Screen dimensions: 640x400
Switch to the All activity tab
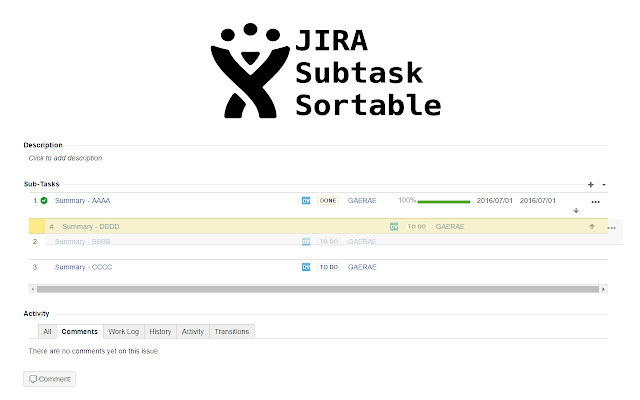coord(47,331)
